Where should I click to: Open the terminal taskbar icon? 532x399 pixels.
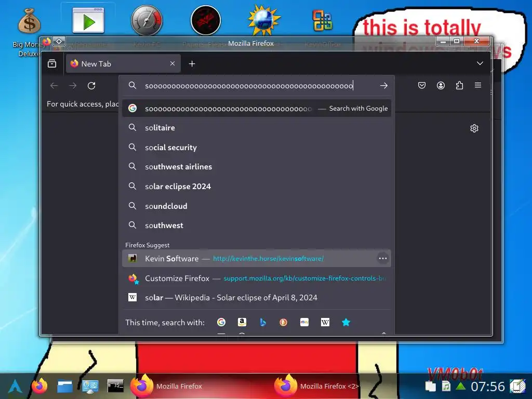(115, 385)
